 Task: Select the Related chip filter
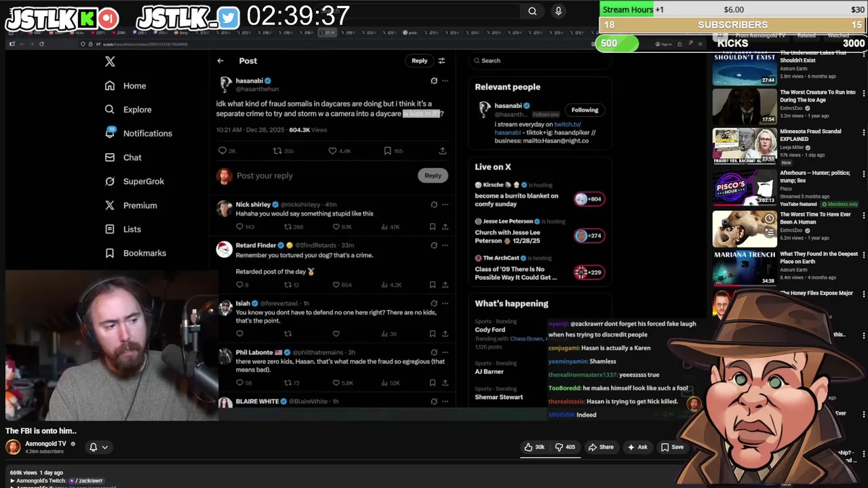806,35
